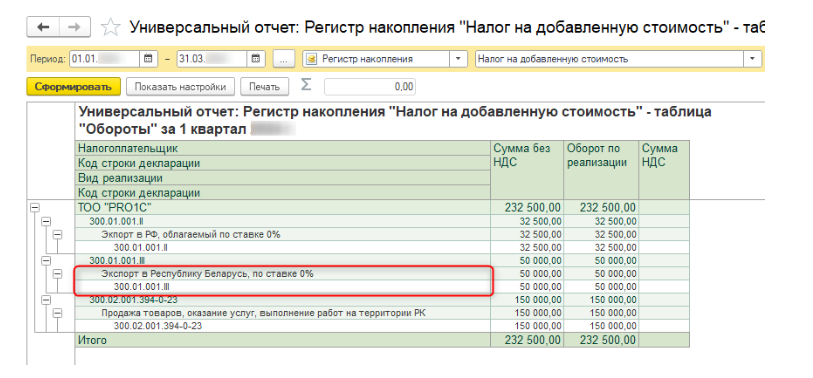
Task: Collapse the 300.01.001.II group
Action: click(46, 221)
